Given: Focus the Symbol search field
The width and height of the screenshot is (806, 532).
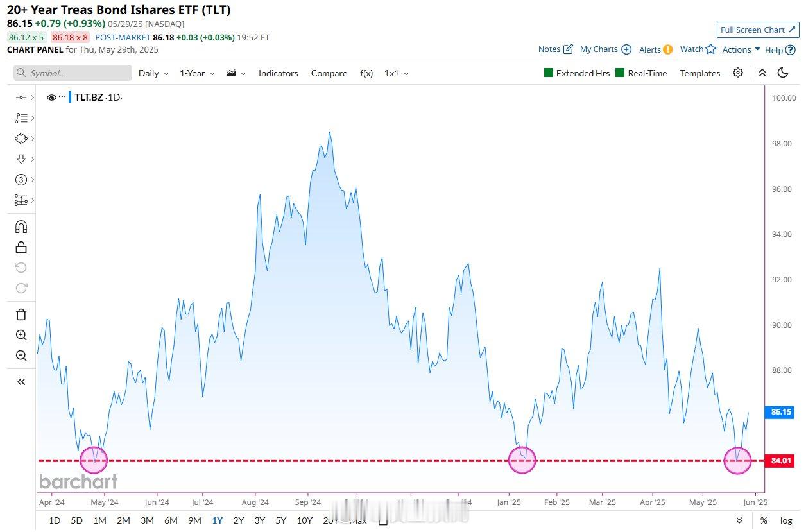Looking at the screenshot, I should click(x=73, y=73).
